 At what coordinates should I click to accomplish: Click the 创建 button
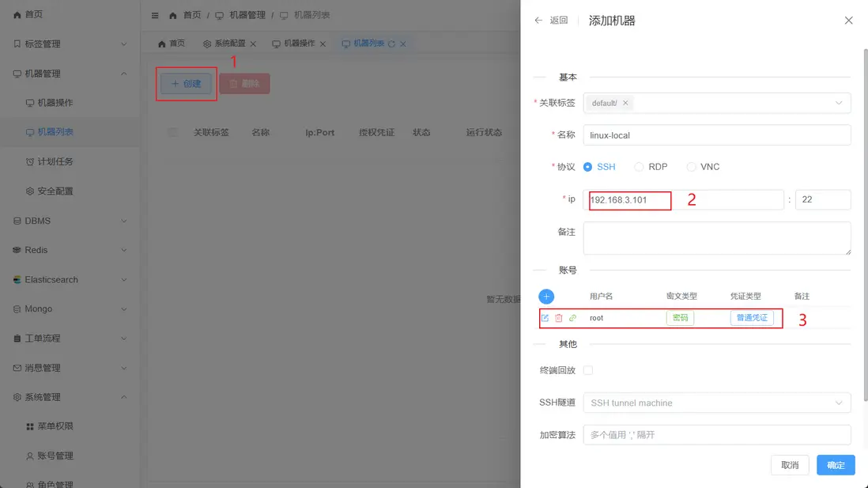pos(186,84)
